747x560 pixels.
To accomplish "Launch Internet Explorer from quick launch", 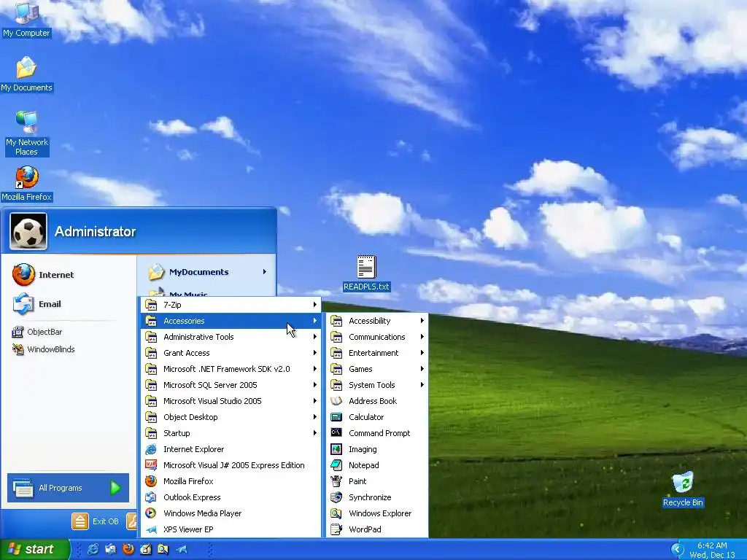I will [93, 550].
